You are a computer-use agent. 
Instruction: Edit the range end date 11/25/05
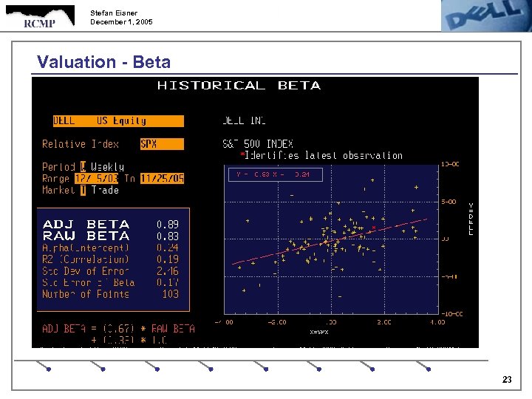click(x=162, y=179)
